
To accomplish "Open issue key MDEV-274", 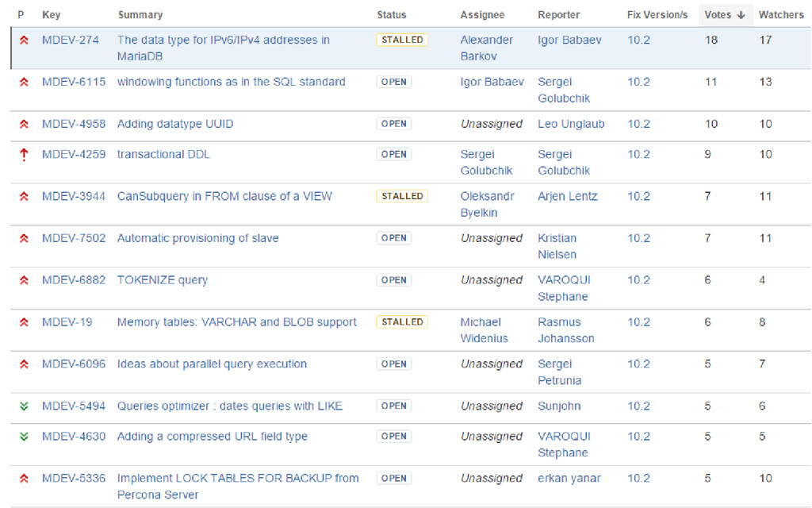I will click(71, 40).
